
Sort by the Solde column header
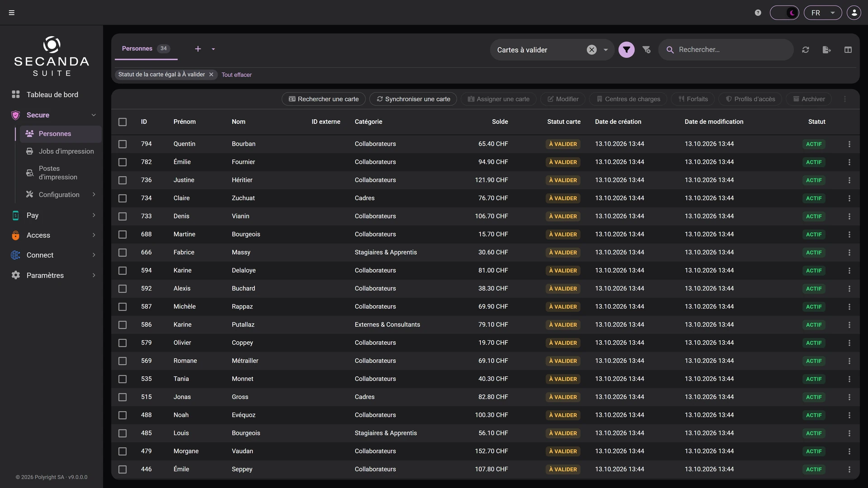(x=500, y=122)
